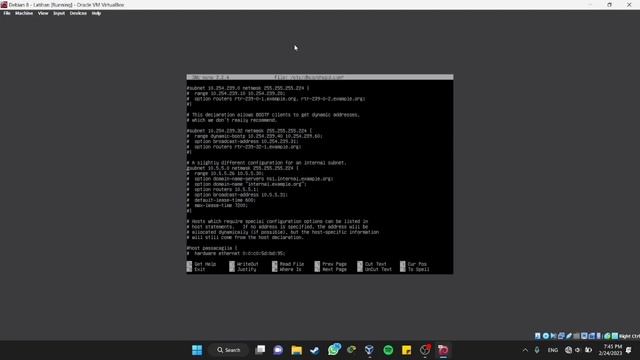Click the 'default-lease-time 600;' line
Viewport: 640px width, 360px height.
click(x=224, y=200)
